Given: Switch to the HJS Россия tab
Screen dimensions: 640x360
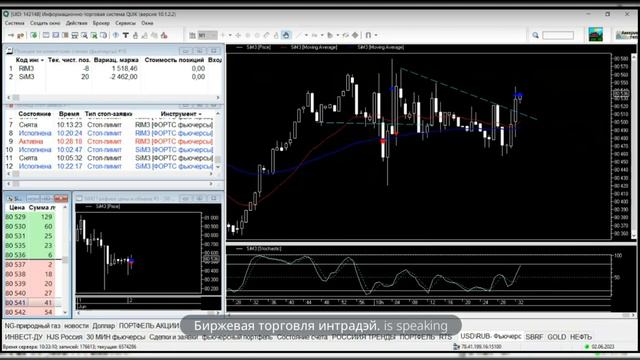Looking at the screenshot, I should click(64, 337).
